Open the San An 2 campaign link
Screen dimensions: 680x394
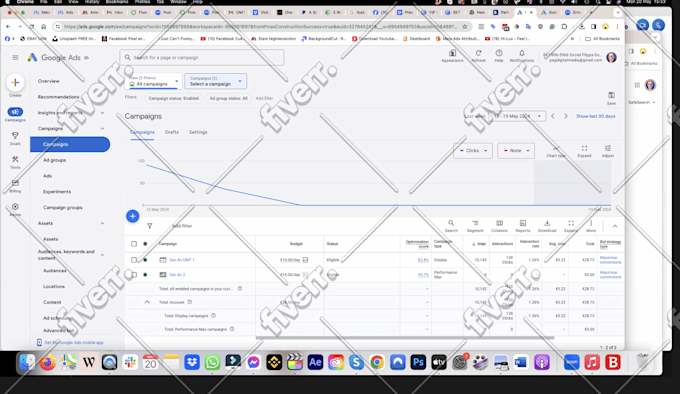pyautogui.click(x=177, y=274)
